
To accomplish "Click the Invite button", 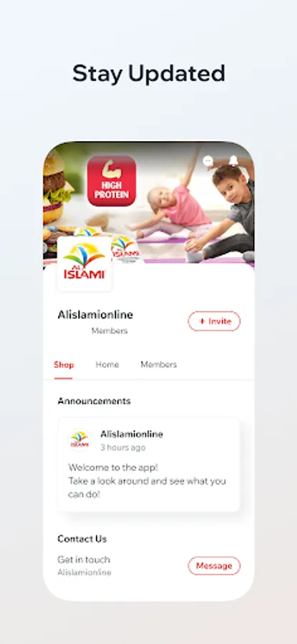I will point(214,321).
